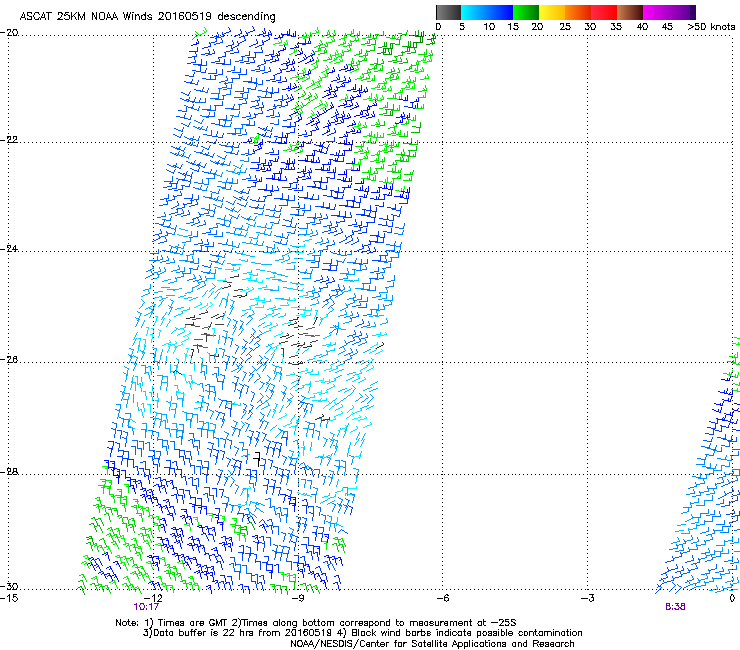Click the '-30' latitude axis label
Viewport: 740px width, 650px height.
pos(9,586)
